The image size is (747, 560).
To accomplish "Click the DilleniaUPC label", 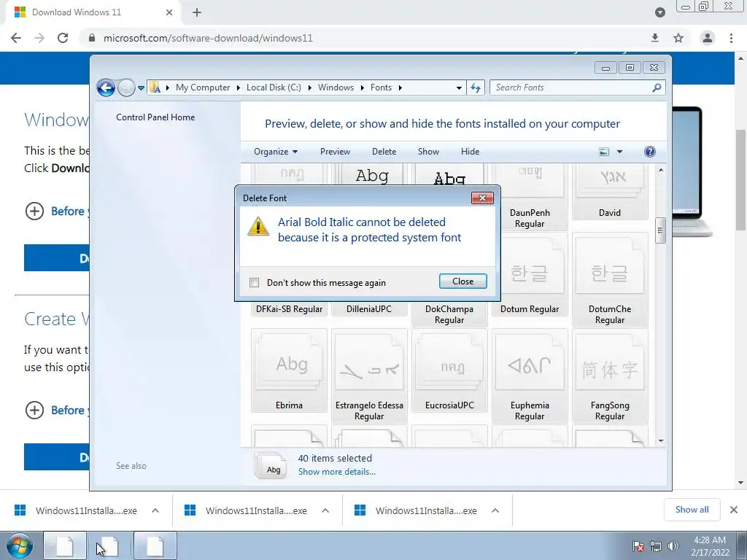I will [369, 309].
